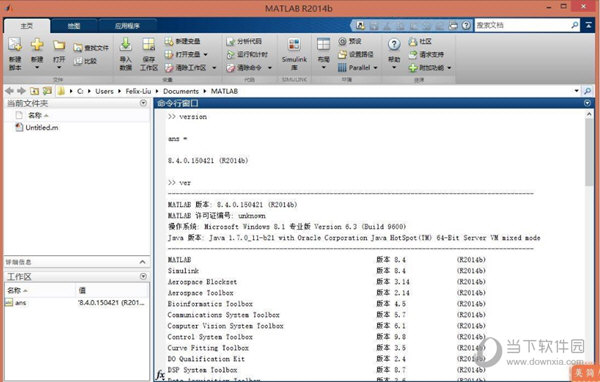
Task: Click C: in the address path
Action: click(x=80, y=91)
